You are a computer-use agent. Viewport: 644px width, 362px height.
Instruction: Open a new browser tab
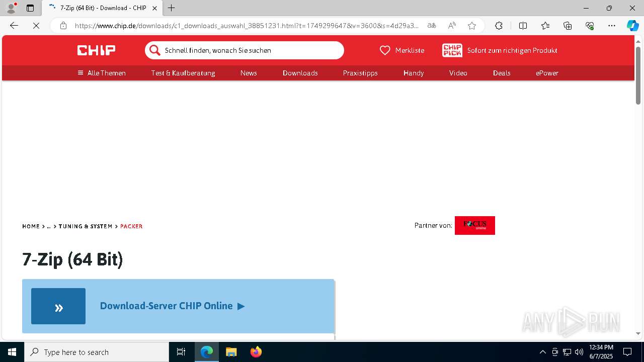click(172, 8)
